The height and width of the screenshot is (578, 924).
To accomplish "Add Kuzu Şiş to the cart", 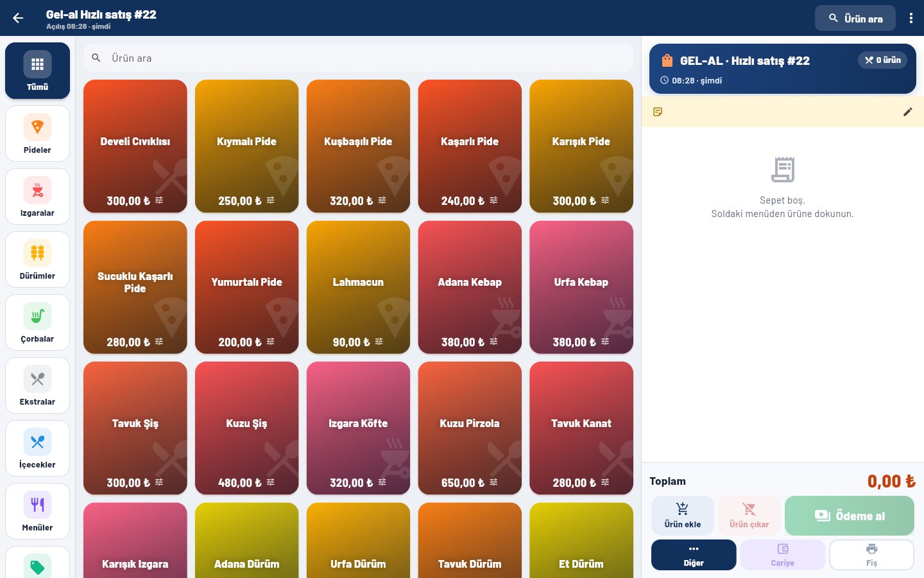I will [x=246, y=428].
